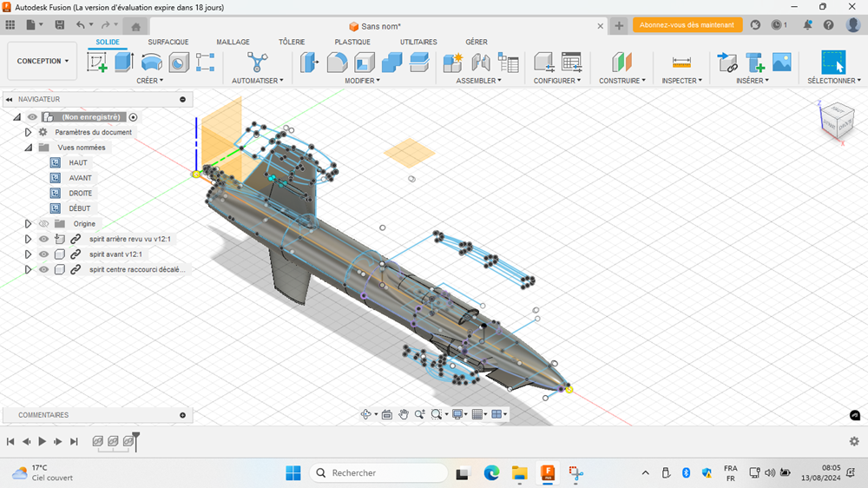This screenshot has height=488, width=868.
Task: Click the Extrude tool icon
Action: pyautogui.click(x=124, y=62)
